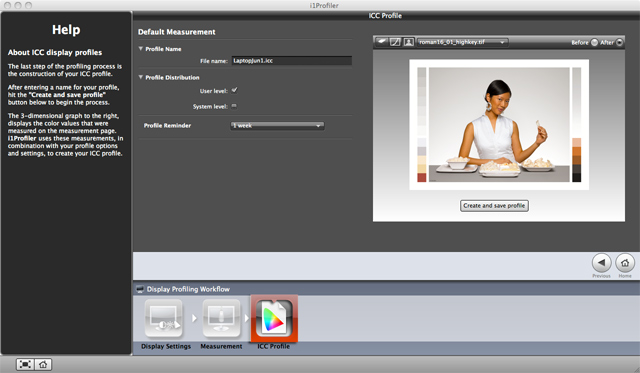Open the roman16_01_highkey.tif image dropdown
This screenshot has width=640, height=373.
[x=462, y=42]
